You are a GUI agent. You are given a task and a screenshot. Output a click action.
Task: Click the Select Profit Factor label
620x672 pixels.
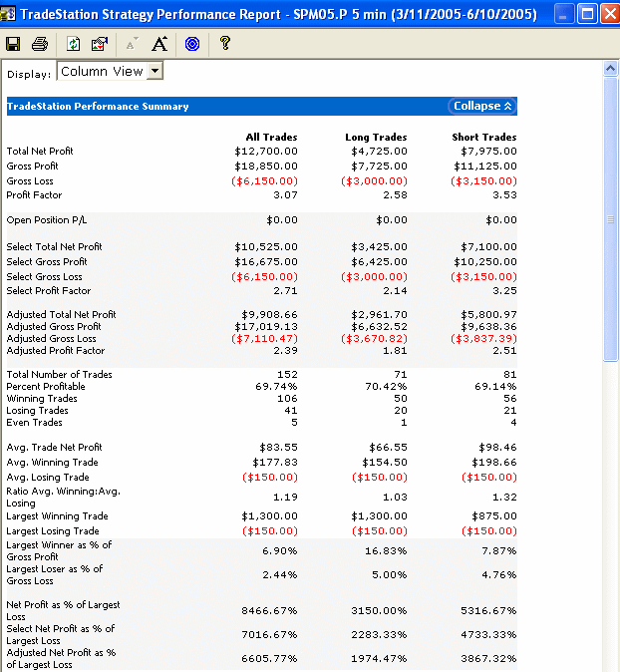tap(49, 290)
